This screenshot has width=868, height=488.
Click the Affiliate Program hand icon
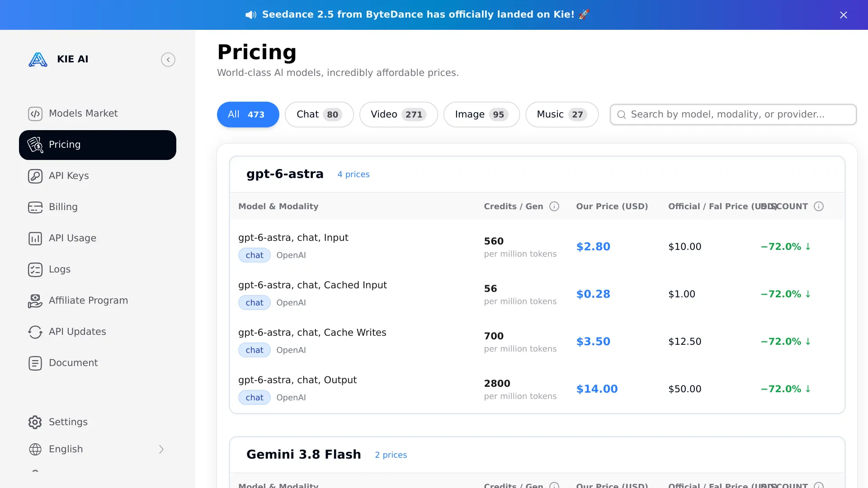(x=35, y=301)
